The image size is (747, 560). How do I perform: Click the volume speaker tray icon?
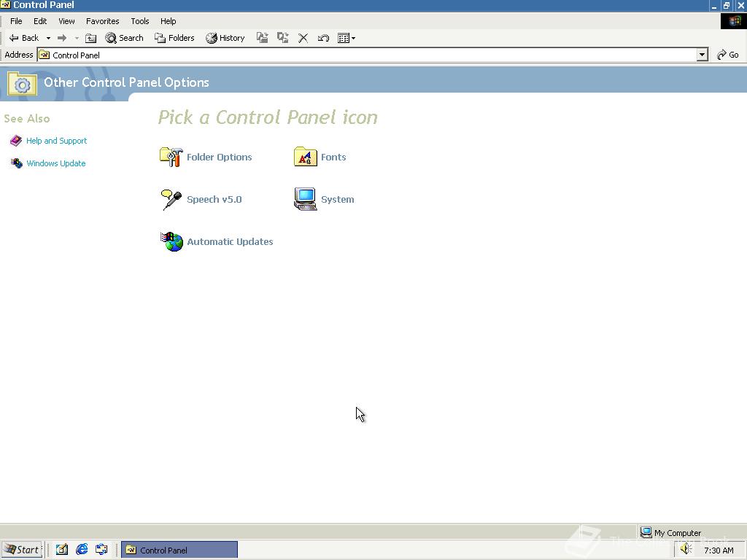tap(686, 549)
